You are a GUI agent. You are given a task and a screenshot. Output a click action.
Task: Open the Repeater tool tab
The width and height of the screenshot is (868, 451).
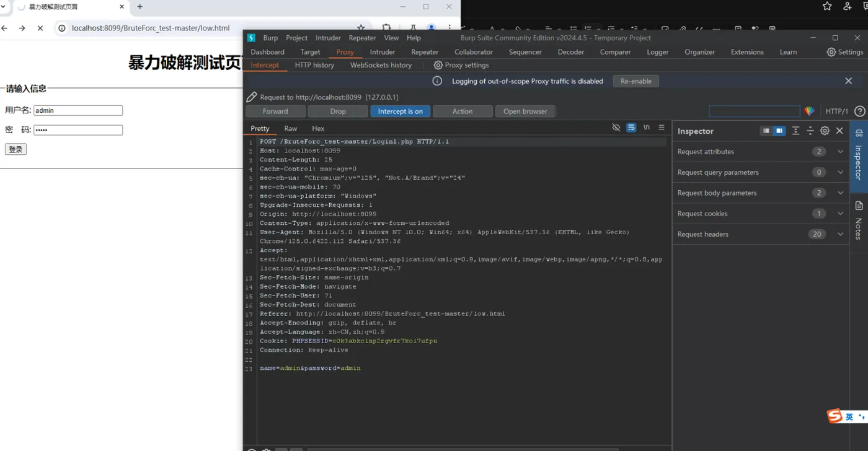click(x=425, y=52)
